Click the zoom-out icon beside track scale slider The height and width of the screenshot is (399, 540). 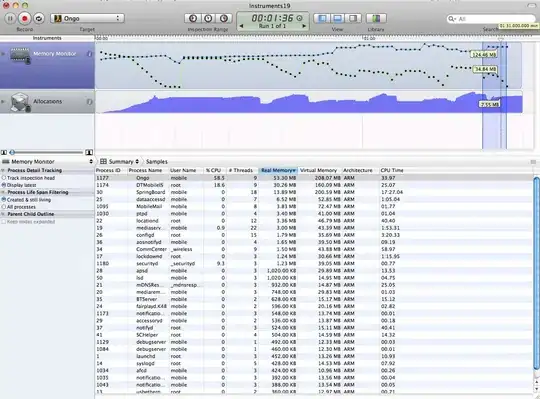[4, 152]
